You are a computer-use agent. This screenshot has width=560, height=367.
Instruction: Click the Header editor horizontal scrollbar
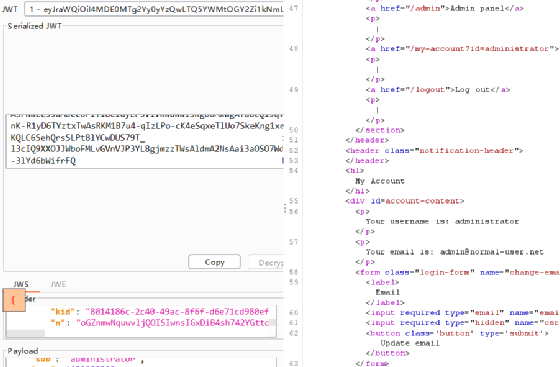click(26, 333)
